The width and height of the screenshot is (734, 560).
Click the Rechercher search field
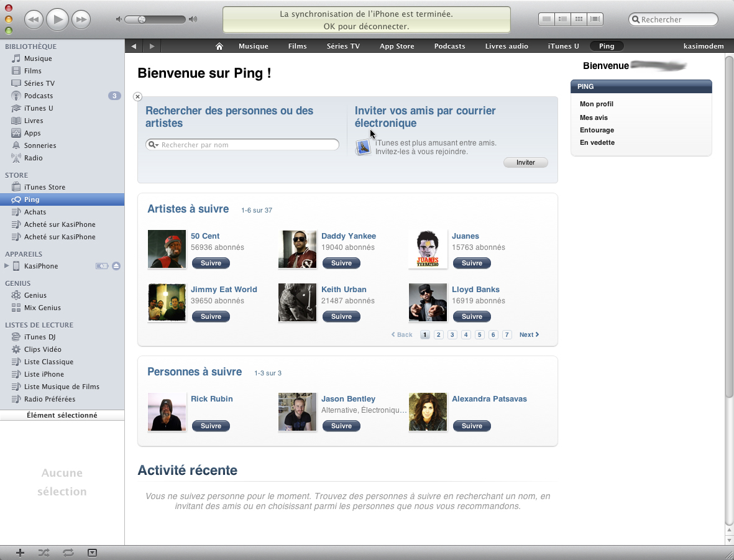click(x=673, y=19)
